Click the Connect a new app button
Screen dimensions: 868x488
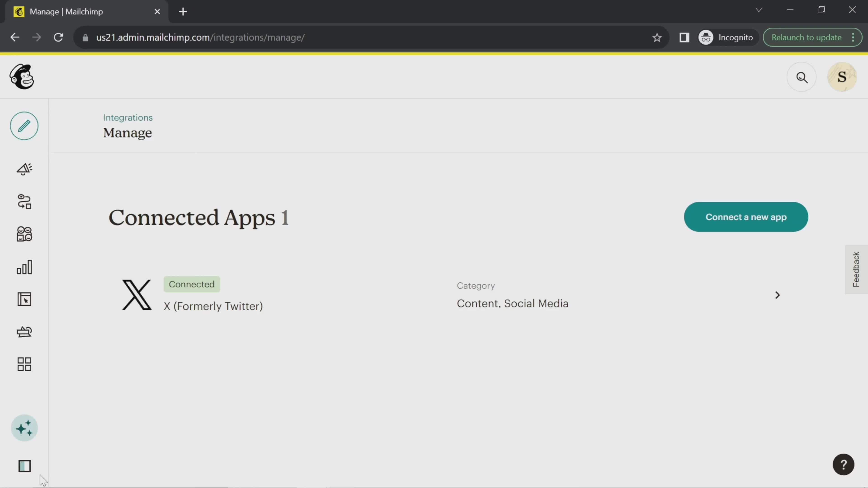[x=746, y=217]
